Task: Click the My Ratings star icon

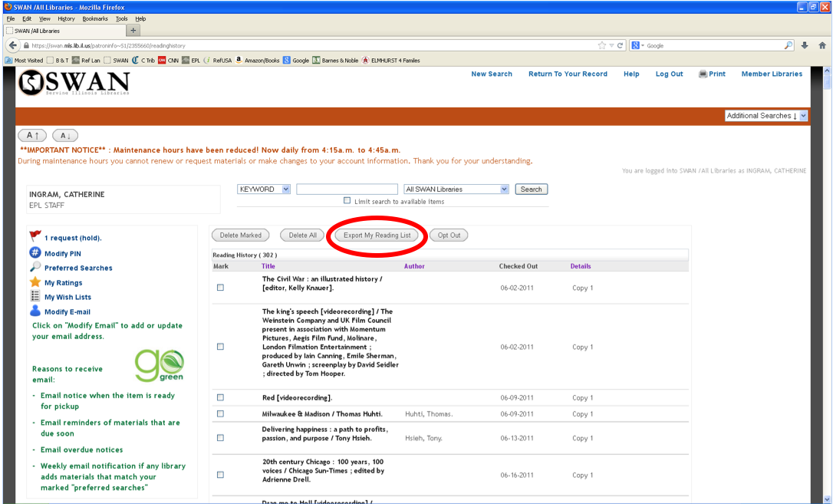Action: tap(35, 282)
